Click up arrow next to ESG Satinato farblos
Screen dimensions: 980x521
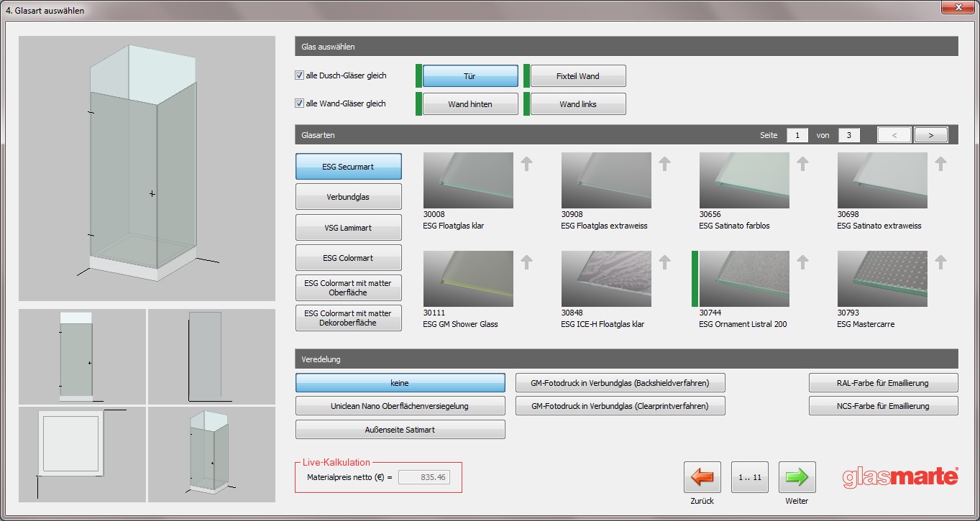(x=803, y=164)
